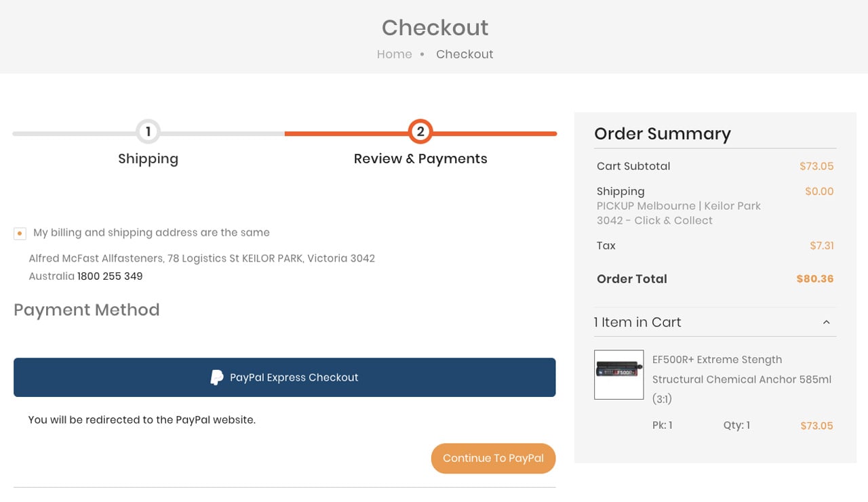Screen dimensions: 868x502
Task: Select the Review & Payments step
Action: click(420, 159)
